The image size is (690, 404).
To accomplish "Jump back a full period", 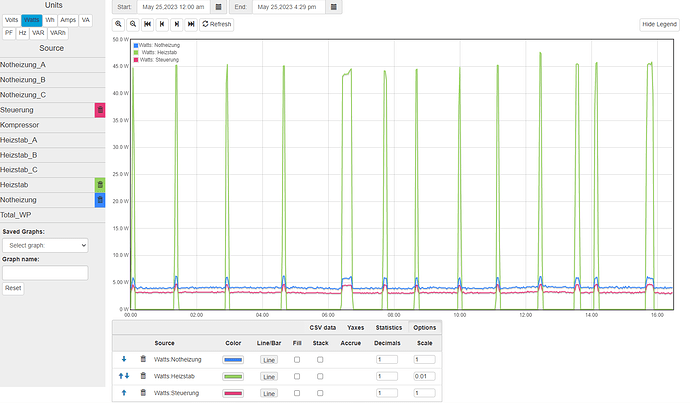I will [x=147, y=24].
